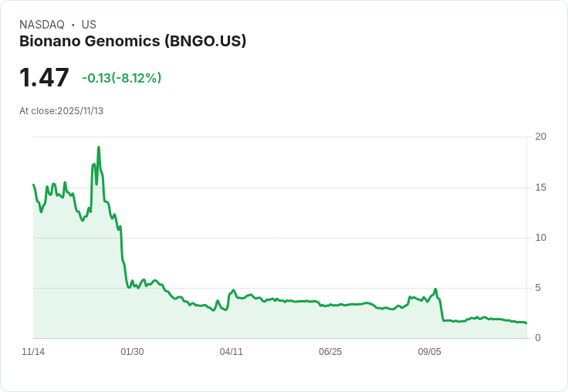Select the 09/05 date axis label
568x392 pixels.
[430, 352]
